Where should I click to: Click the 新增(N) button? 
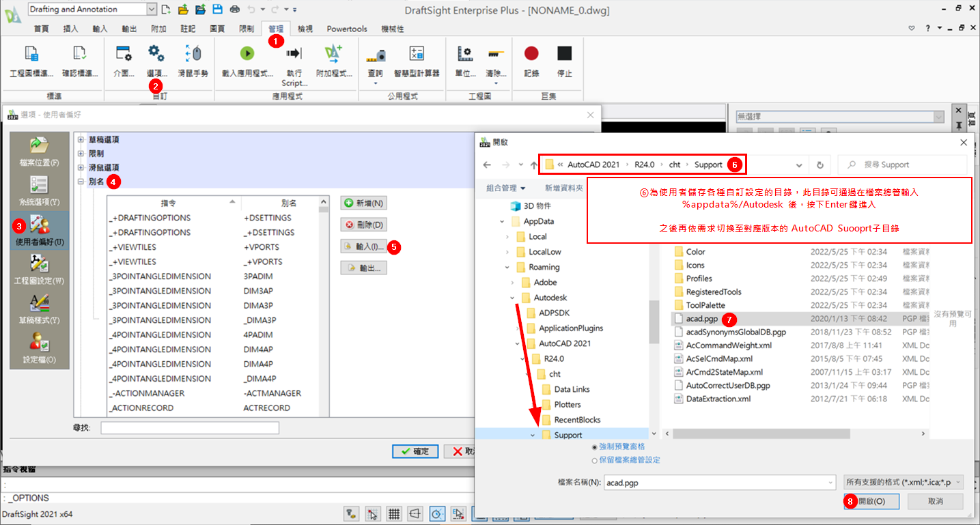364,203
